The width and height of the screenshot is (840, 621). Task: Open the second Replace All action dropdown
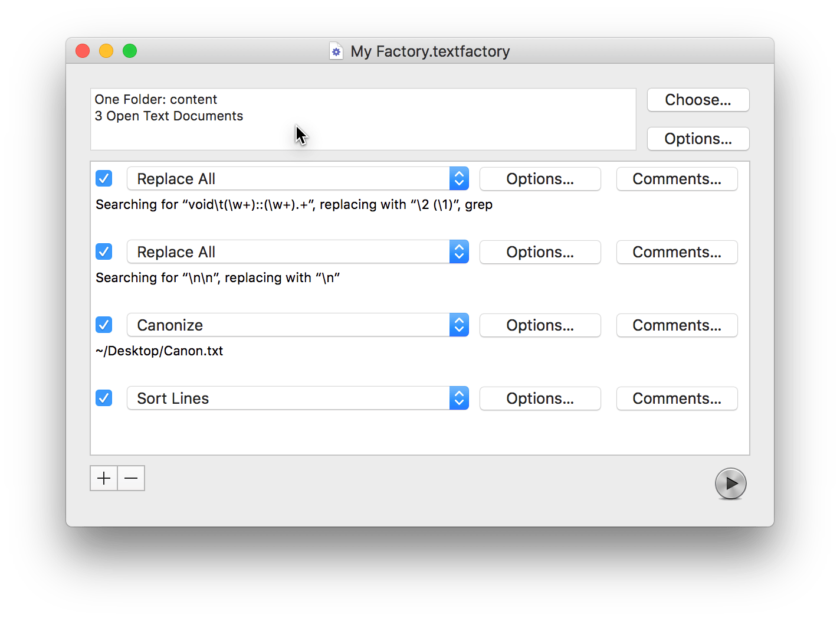click(x=297, y=251)
